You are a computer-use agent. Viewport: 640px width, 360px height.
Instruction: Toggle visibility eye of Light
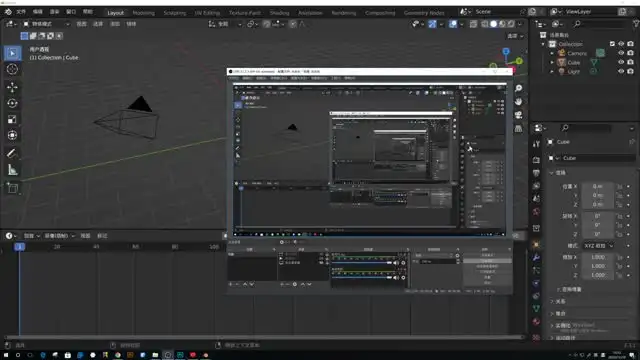pos(621,71)
